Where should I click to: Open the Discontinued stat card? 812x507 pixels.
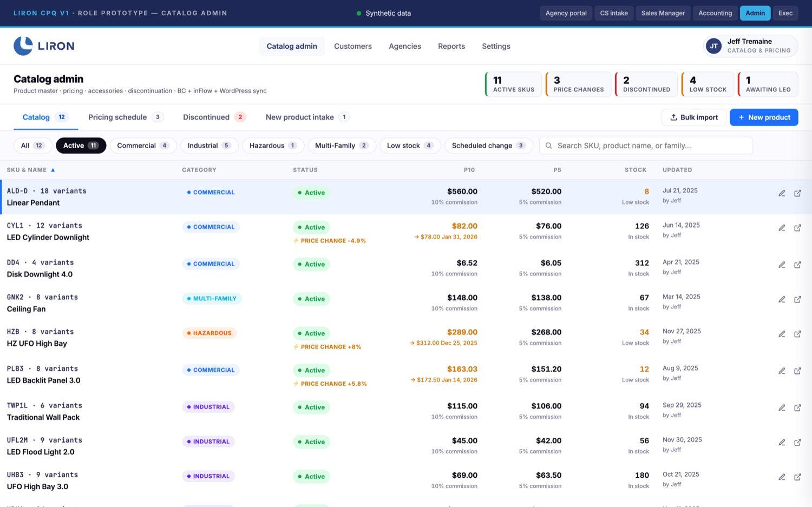(646, 84)
